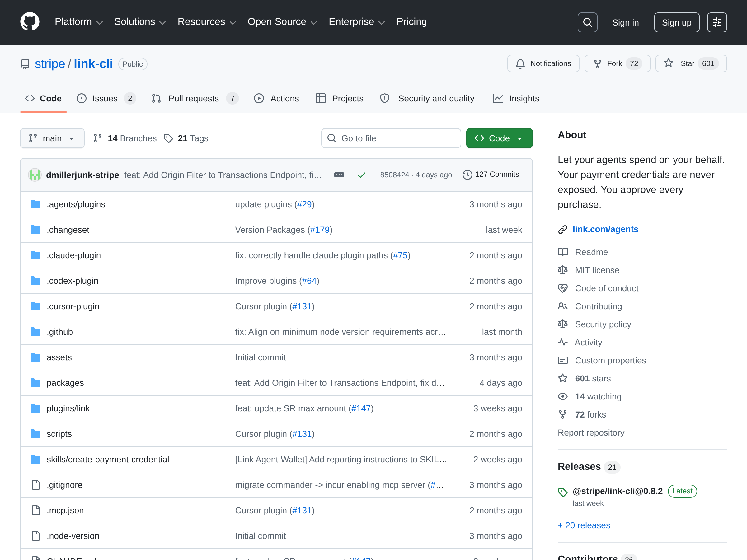Image resolution: width=747 pixels, height=560 pixels.
Task: Click the 72 forks link
Action: click(590, 414)
